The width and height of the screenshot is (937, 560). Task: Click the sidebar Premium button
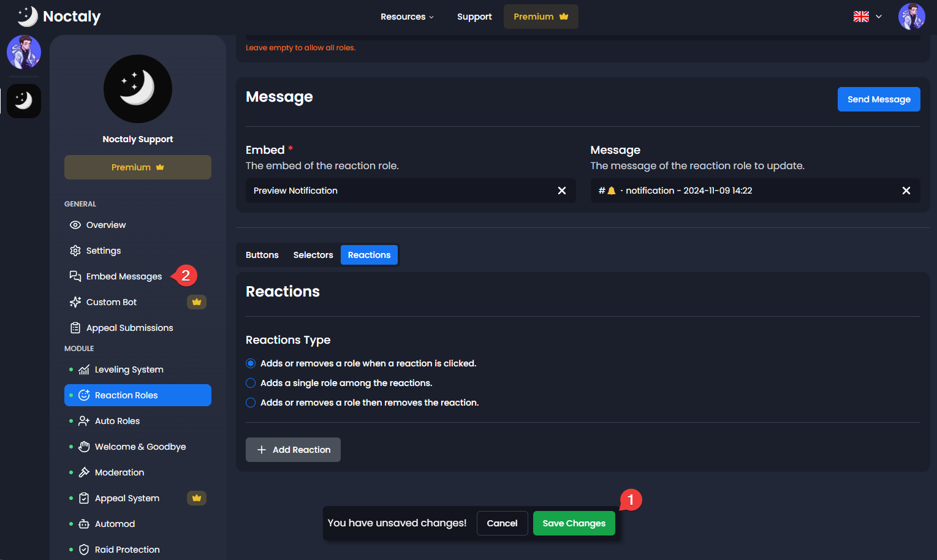(138, 167)
